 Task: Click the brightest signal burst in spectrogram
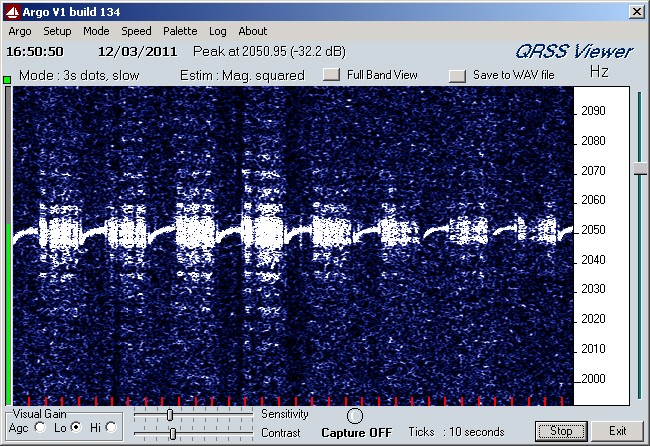click(264, 231)
